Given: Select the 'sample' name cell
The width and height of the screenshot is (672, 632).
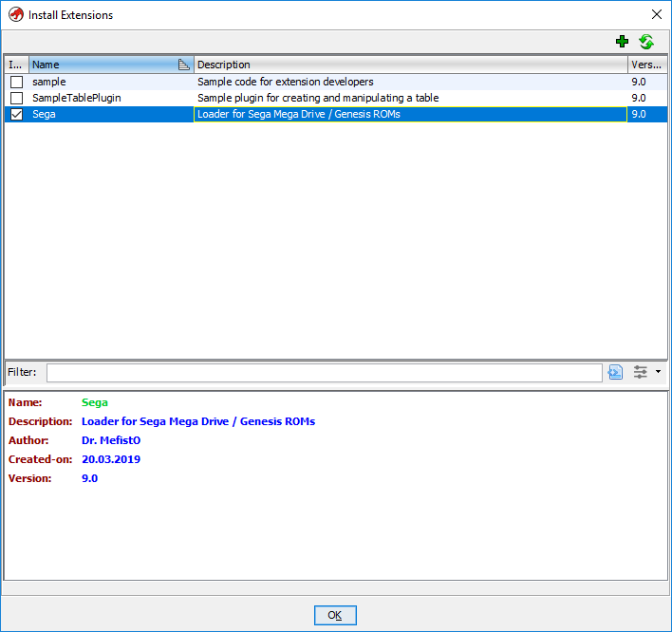Looking at the screenshot, I should tap(111, 82).
